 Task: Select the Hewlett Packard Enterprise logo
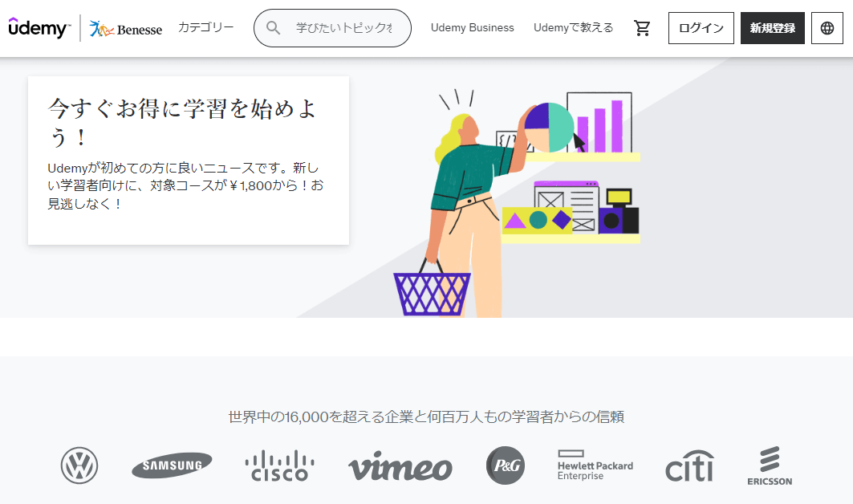[x=595, y=465]
